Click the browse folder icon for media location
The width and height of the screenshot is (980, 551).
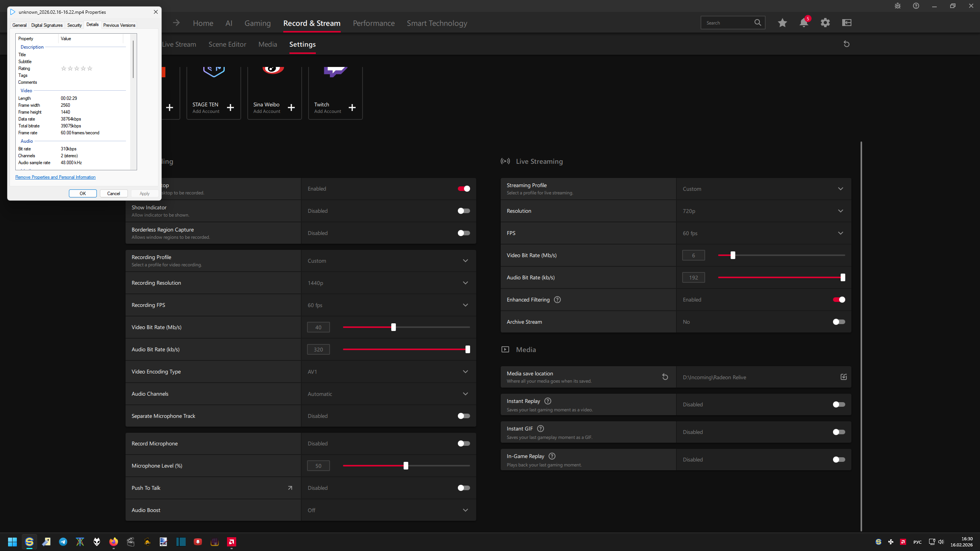tap(843, 377)
